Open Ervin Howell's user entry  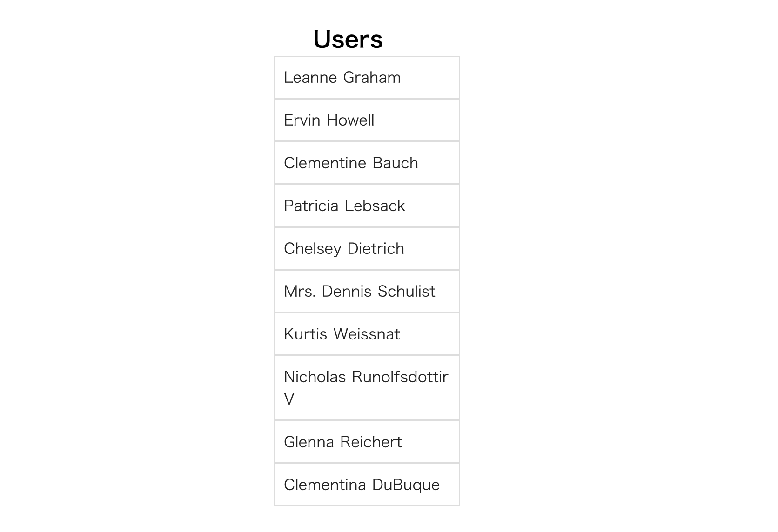366,120
